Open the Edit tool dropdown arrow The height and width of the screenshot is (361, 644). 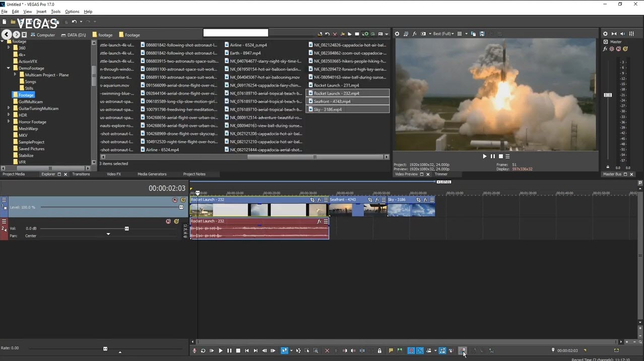click(x=290, y=350)
